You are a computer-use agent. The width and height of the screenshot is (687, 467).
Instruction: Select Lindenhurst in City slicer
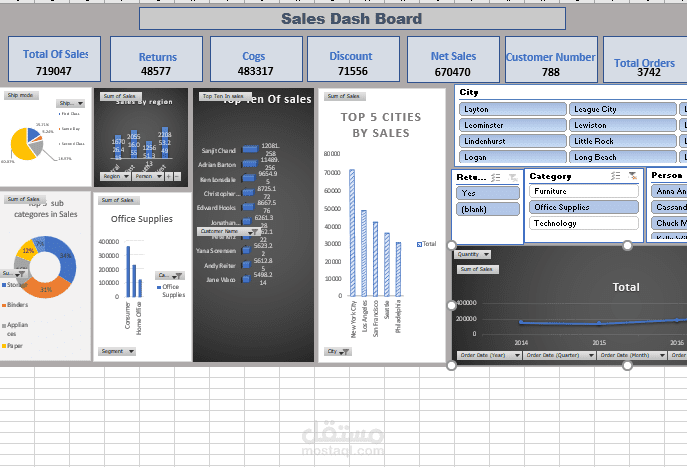pyautogui.click(x=513, y=141)
